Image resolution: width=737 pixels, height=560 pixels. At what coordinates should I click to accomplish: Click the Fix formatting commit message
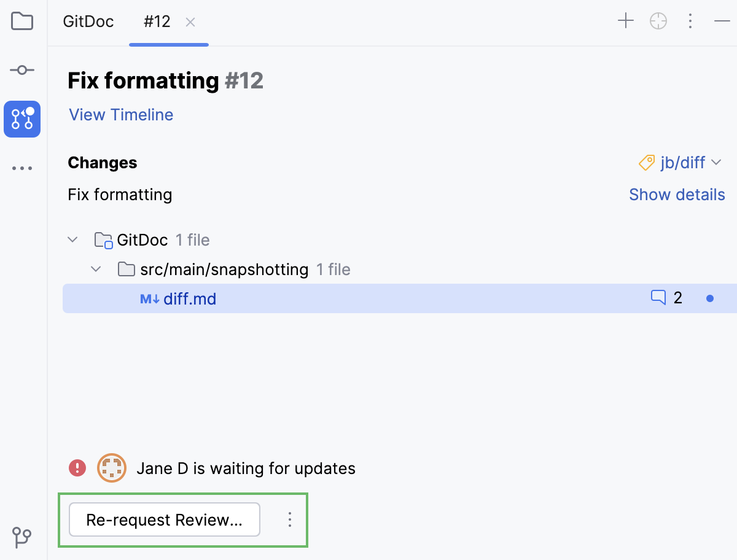click(x=120, y=195)
